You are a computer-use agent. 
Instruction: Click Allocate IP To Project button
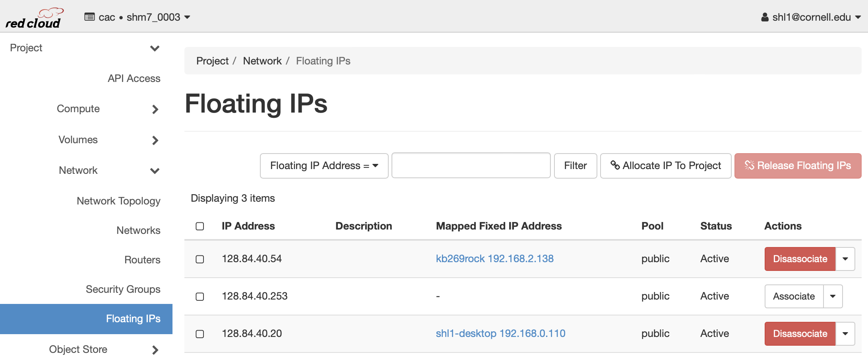666,165
